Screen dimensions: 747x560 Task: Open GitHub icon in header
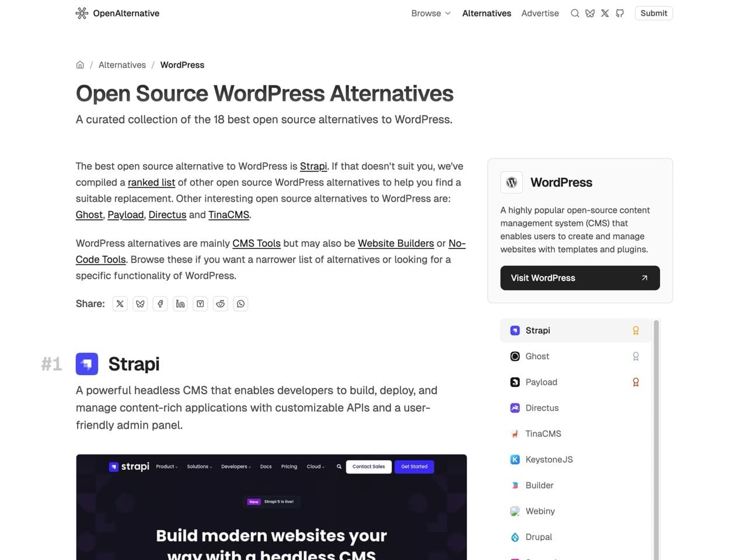pos(620,13)
